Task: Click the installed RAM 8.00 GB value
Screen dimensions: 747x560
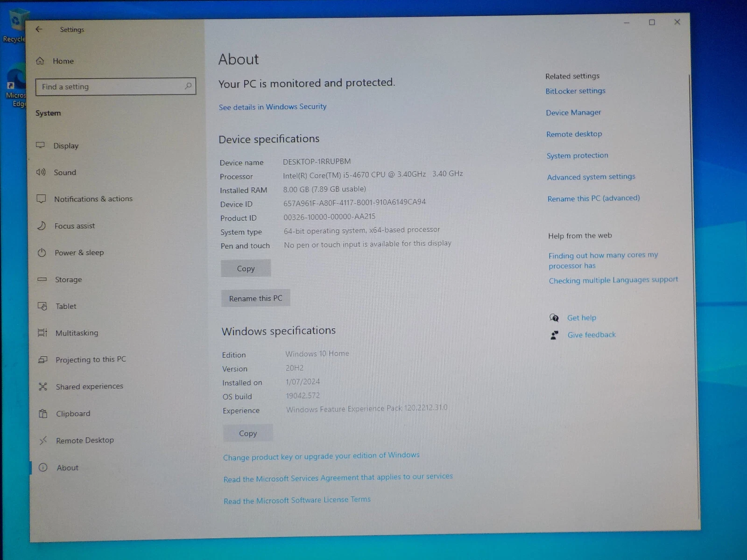Action: (324, 189)
